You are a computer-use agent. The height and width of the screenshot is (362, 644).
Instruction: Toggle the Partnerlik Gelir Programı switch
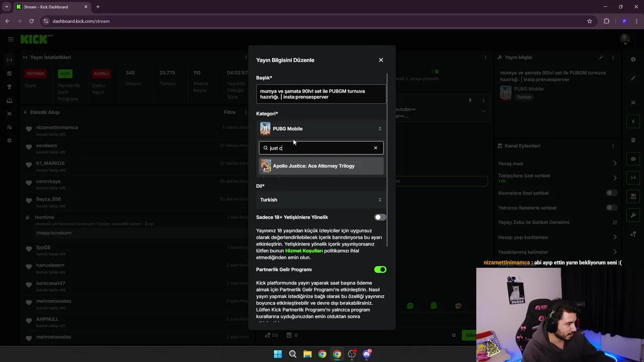pyautogui.click(x=380, y=269)
